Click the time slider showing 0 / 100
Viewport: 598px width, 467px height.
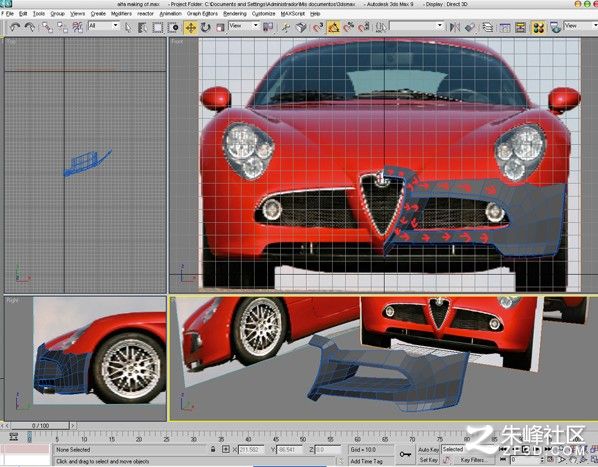(40, 425)
